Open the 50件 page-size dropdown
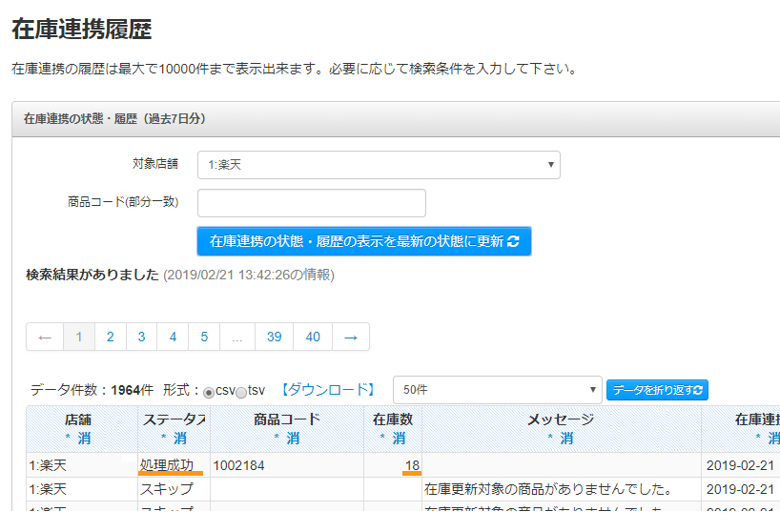The image size is (780, 532). 498,390
